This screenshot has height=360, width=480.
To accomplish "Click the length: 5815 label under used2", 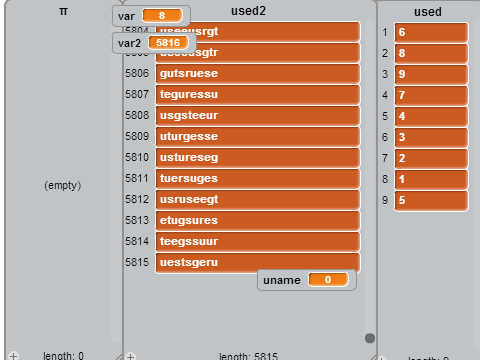I will (248, 356).
